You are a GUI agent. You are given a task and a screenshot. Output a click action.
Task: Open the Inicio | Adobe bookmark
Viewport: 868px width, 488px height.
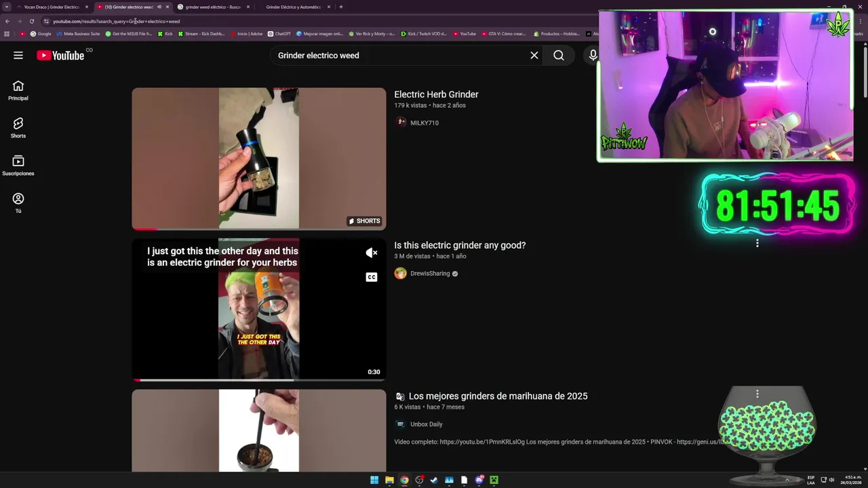[x=246, y=34]
